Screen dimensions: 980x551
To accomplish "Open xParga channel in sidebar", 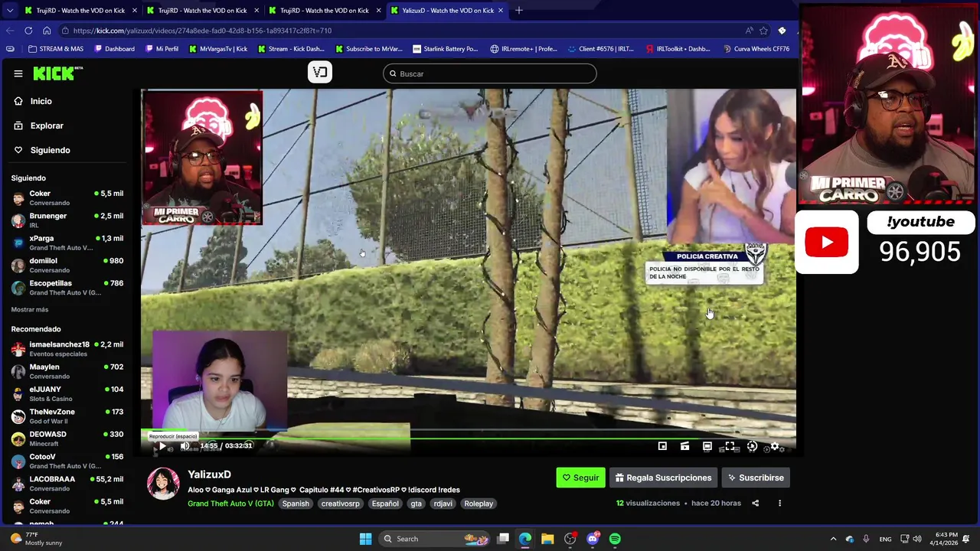I will point(67,243).
